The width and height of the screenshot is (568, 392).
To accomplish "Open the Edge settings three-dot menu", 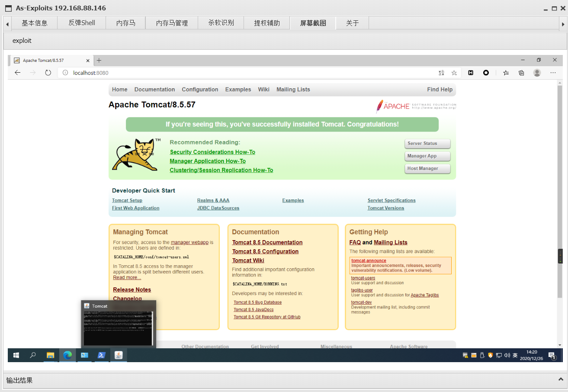I will pyautogui.click(x=553, y=73).
